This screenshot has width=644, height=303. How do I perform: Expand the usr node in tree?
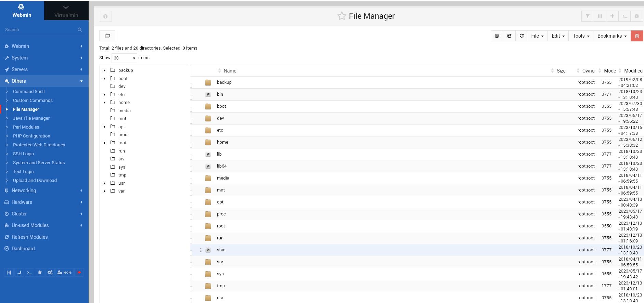click(x=104, y=183)
